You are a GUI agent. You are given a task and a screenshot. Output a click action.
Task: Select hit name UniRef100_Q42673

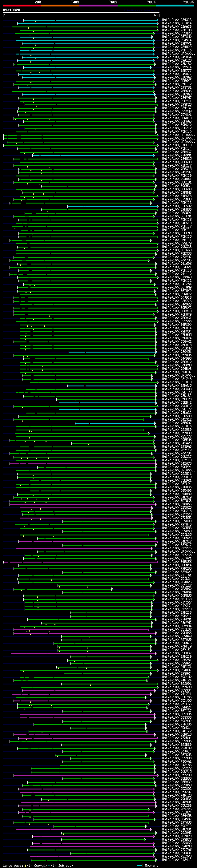[x=177, y=464]
